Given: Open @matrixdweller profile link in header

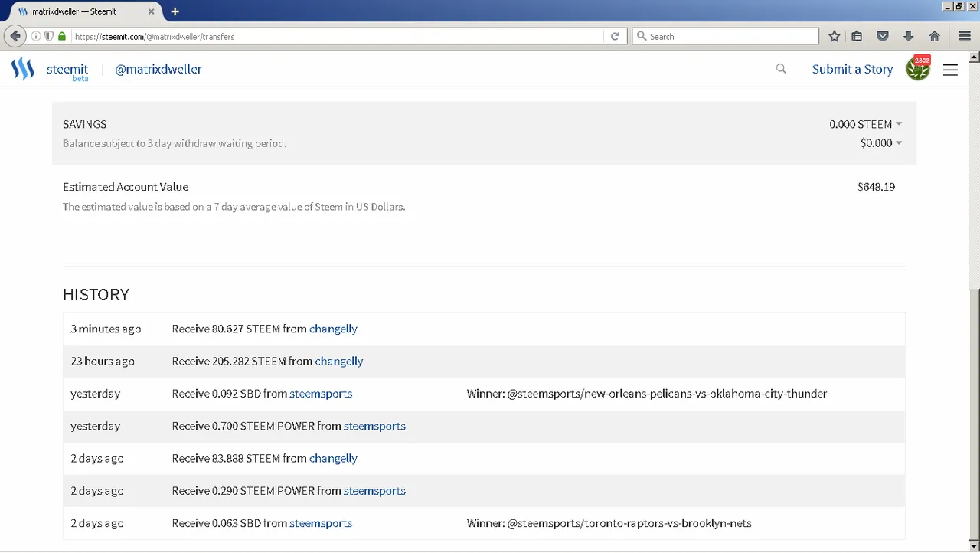Looking at the screenshot, I should (158, 69).
